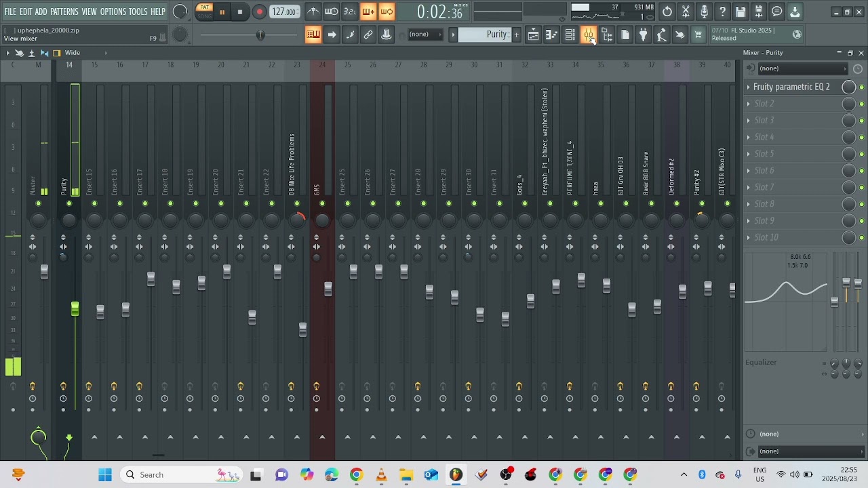This screenshot has height=488, width=868.
Task: Switch to PAT pattern mode
Action: coord(204,7)
